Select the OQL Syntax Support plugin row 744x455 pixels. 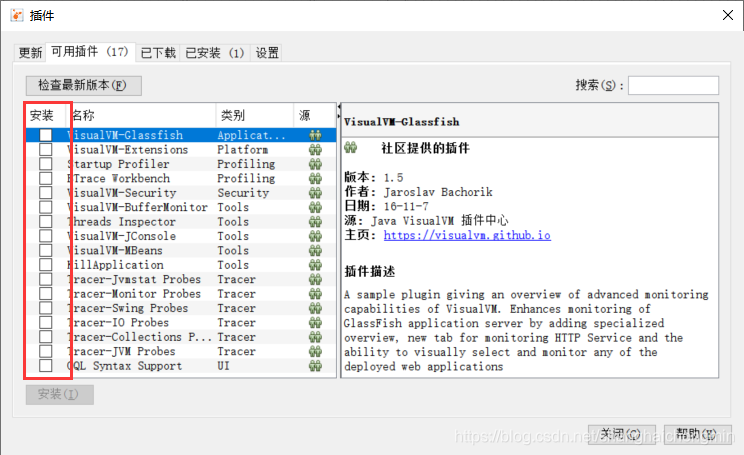tap(181, 366)
